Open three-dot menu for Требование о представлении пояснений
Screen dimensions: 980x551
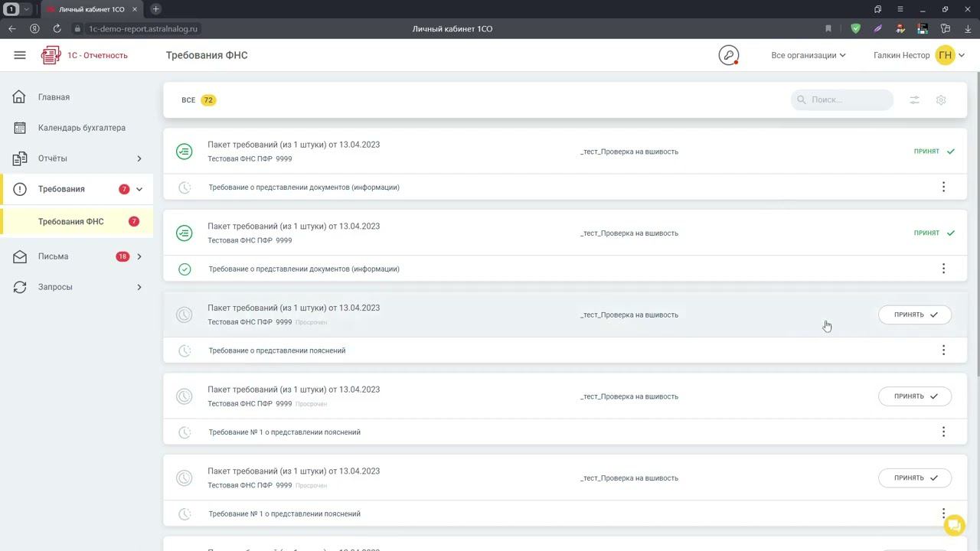pos(943,350)
